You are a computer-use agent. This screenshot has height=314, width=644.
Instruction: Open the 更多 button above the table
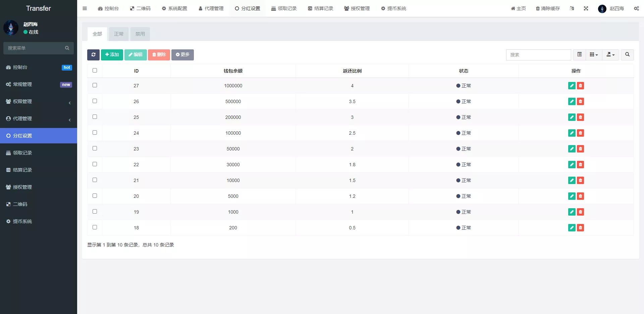182,55
